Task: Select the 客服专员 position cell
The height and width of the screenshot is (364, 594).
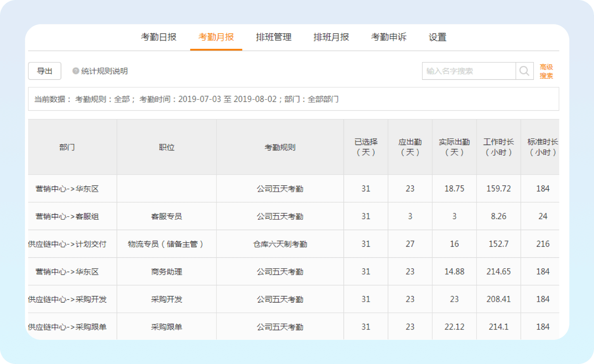Action: 167,216
